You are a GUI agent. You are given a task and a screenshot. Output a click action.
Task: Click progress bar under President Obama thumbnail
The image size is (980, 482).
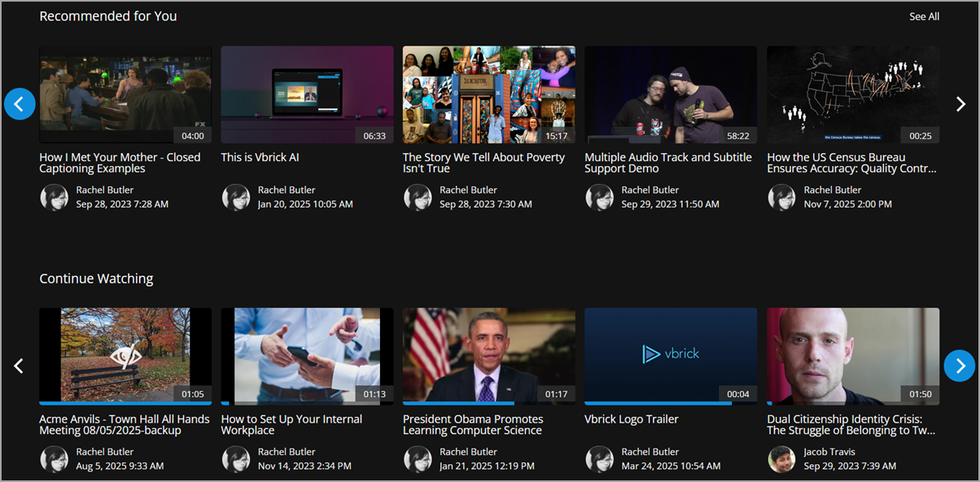489,403
